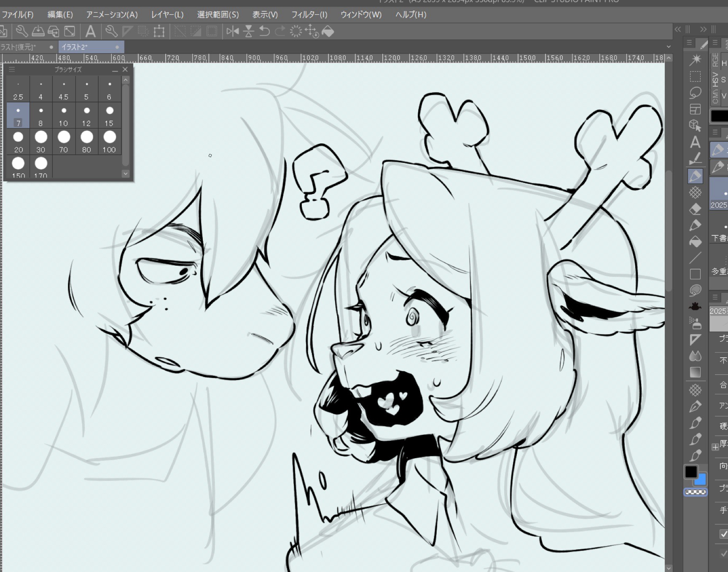Open the 編集(E) menu
Image resolution: width=728 pixels, height=572 pixels.
coord(60,15)
